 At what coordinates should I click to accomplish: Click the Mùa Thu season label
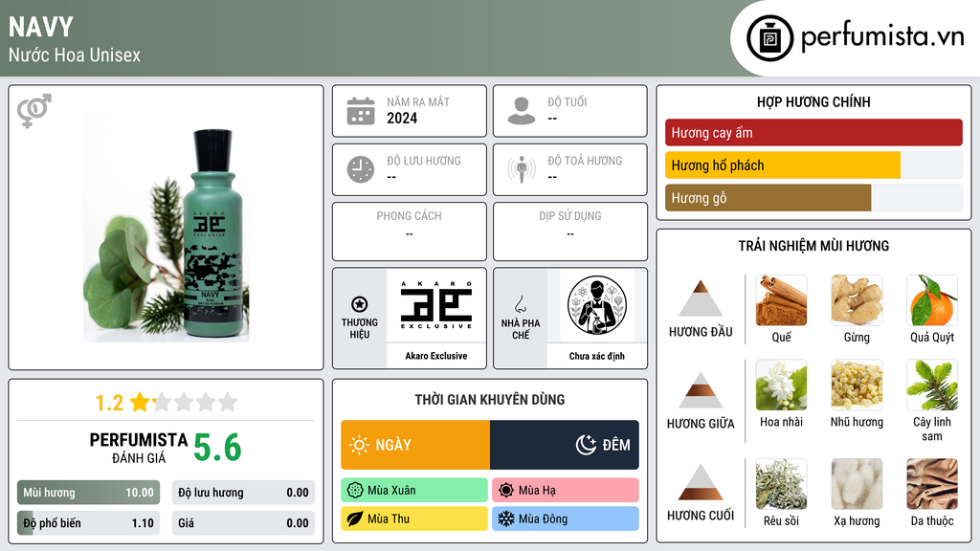click(414, 519)
